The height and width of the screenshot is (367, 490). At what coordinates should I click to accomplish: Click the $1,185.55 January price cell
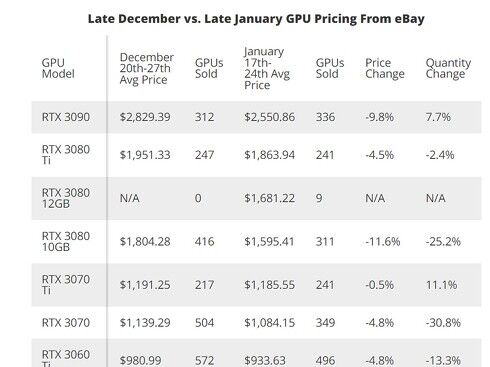click(x=269, y=285)
